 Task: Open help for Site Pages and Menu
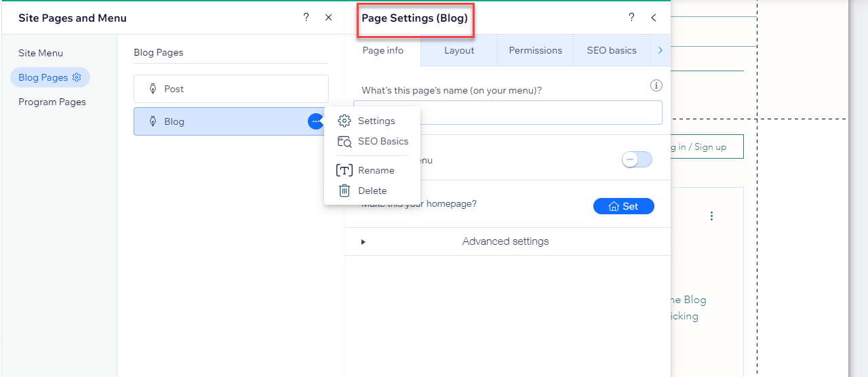coord(307,18)
